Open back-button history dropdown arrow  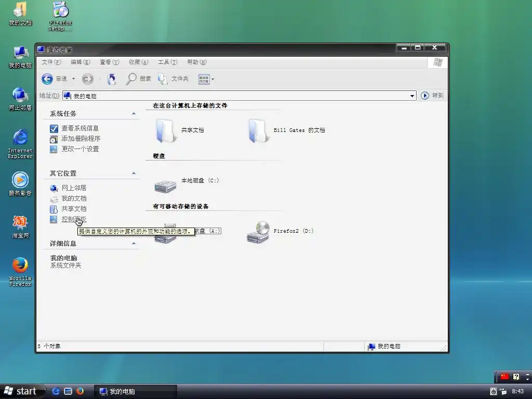73,79
